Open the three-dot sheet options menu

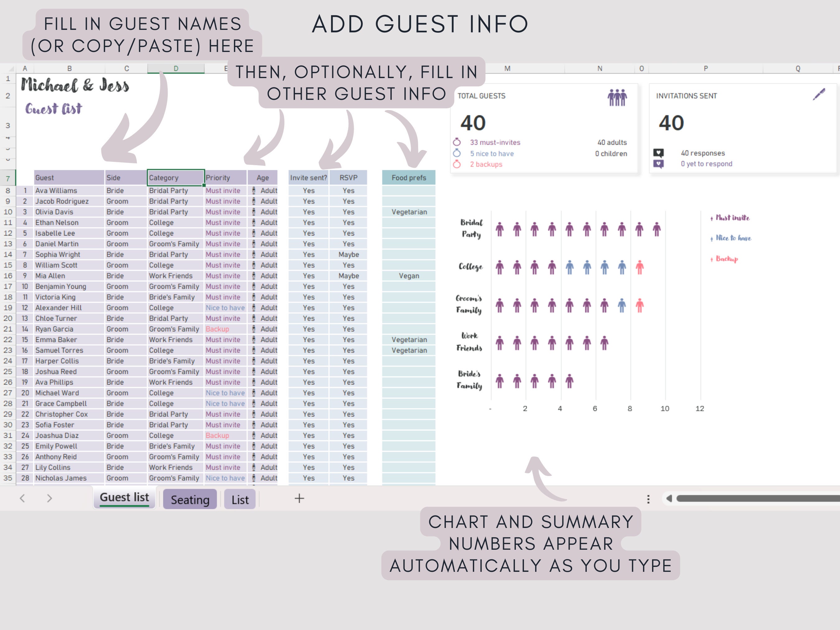tap(648, 499)
